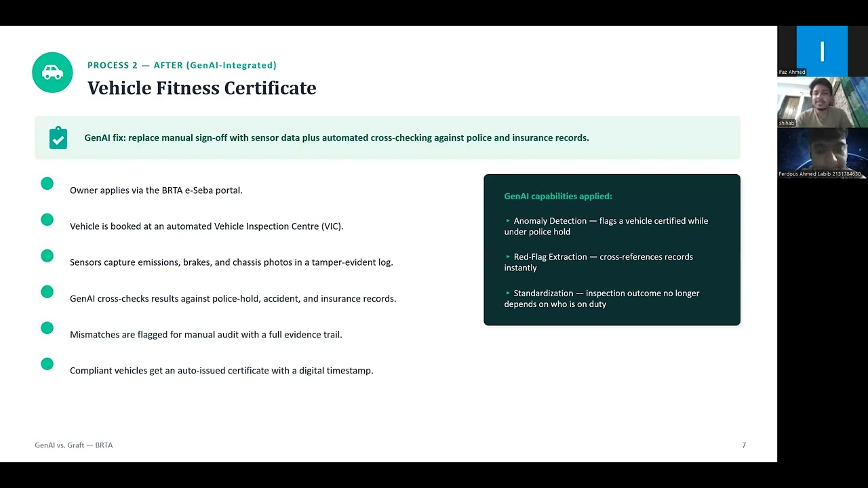The height and width of the screenshot is (488, 868).
Task: Click the green bullet beside 'Vehicle is booked'
Action: 47,220
